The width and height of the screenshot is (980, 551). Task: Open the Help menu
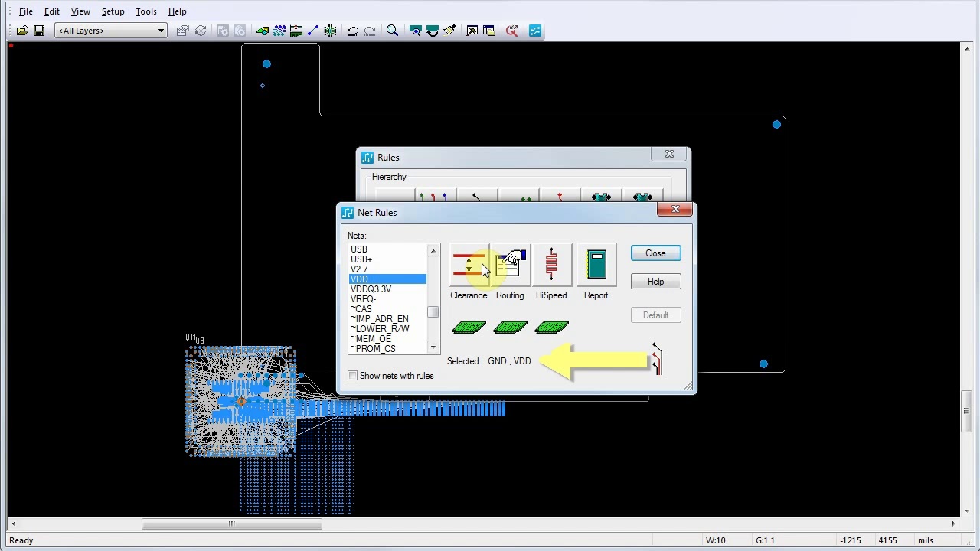click(x=178, y=11)
